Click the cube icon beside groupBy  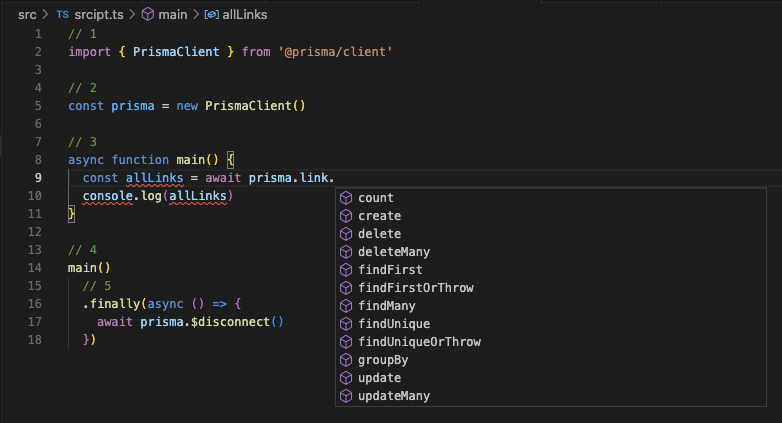coord(346,360)
